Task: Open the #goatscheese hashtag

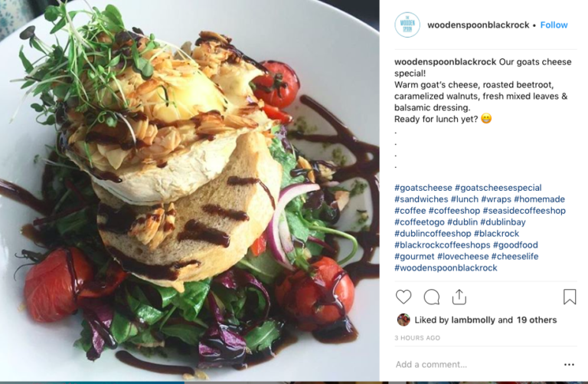Action: [x=423, y=188]
